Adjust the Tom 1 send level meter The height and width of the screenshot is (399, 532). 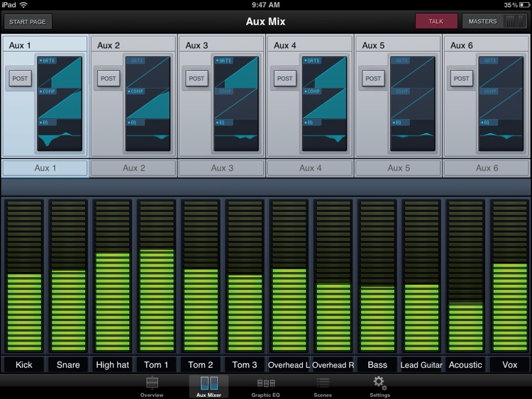coord(157,276)
